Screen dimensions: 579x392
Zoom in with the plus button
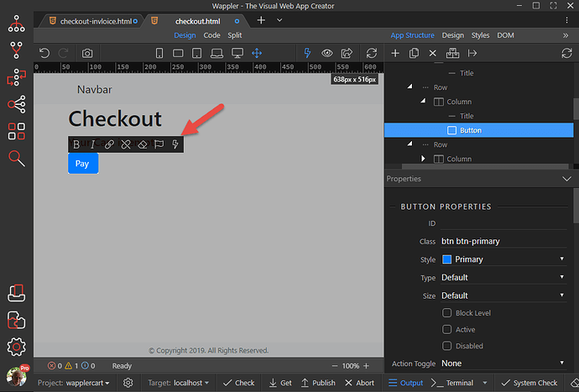(366, 366)
